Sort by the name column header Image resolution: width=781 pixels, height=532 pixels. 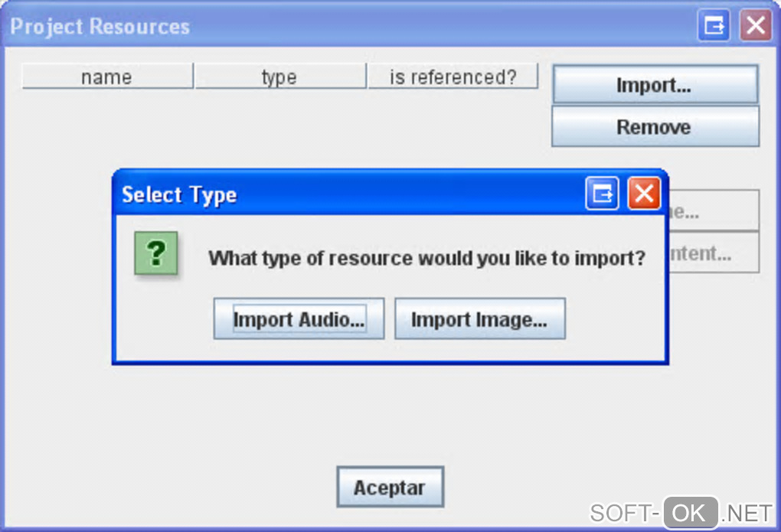tap(107, 77)
